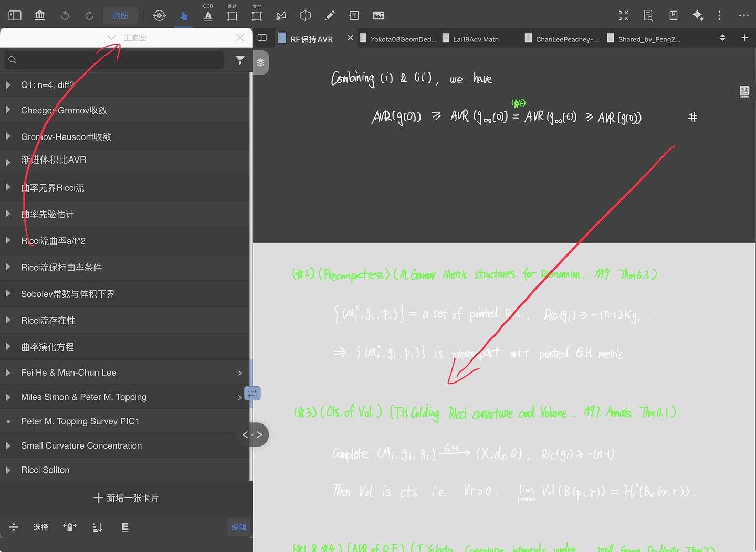Viewport: 756px width, 552px height.
Task: Open the document search icon
Action: coord(648,16)
